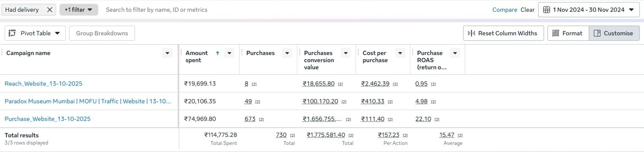
Task: Click Reset Column Widths button
Action: (x=503, y=33)
